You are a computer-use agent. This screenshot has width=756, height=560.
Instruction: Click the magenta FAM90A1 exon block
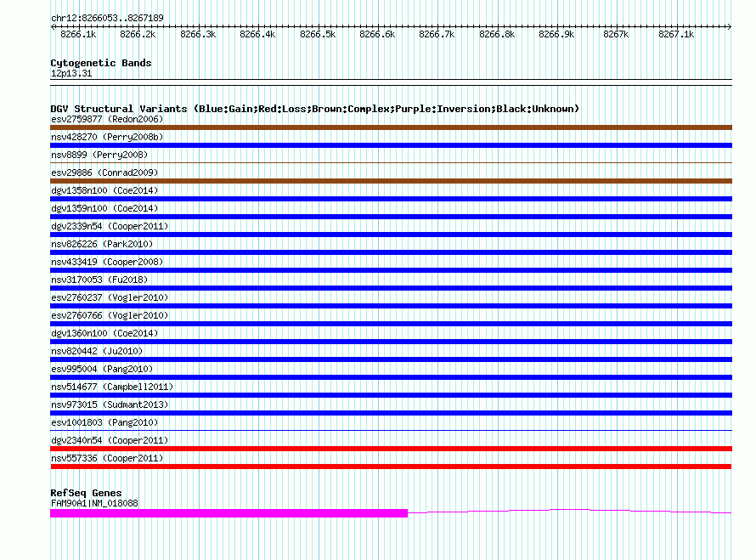(x=229, y=513)
